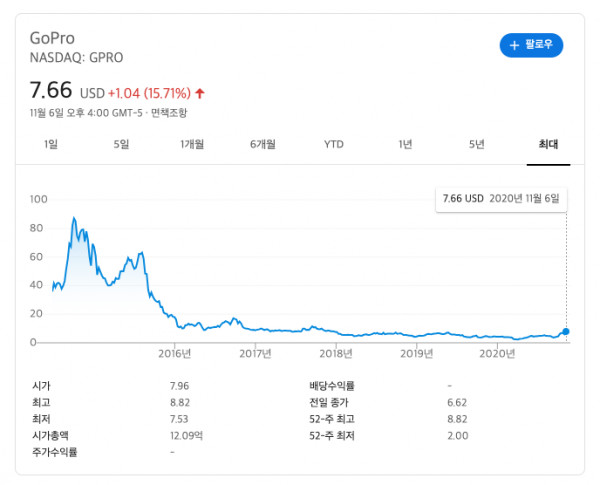Click the 2020년 x-axis label
The width and height of the screenshot is (600, 485).
click(497, 353)
